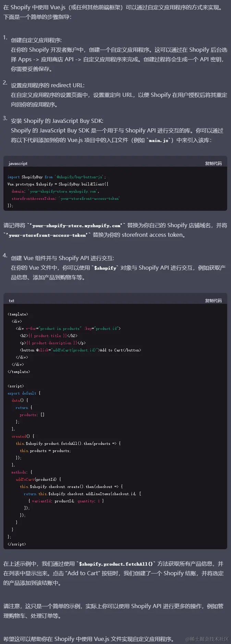
Task: Click the 'created() {' code line
Action: pyautogui.click(x=23, y=436)
